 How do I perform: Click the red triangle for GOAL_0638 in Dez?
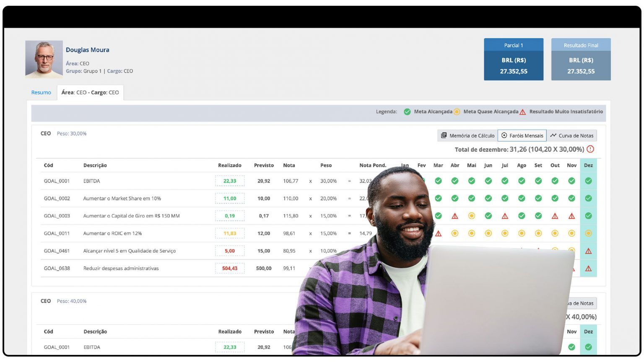589,268
